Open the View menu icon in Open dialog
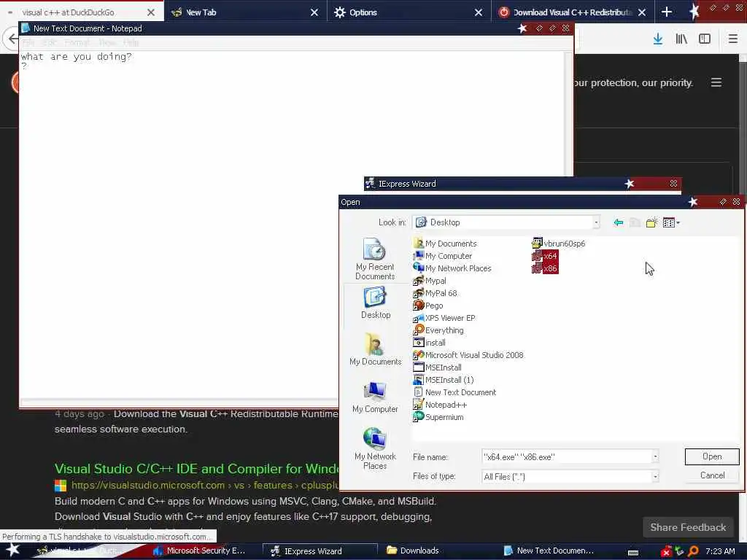Image resolution: width=747 pixels, height=560 pixels. click(x=671, y=222)
